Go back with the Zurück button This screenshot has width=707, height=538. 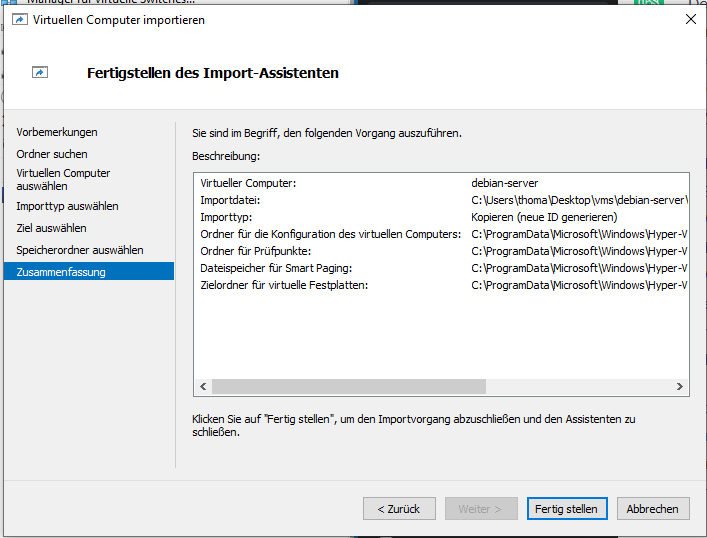[399, 509]
